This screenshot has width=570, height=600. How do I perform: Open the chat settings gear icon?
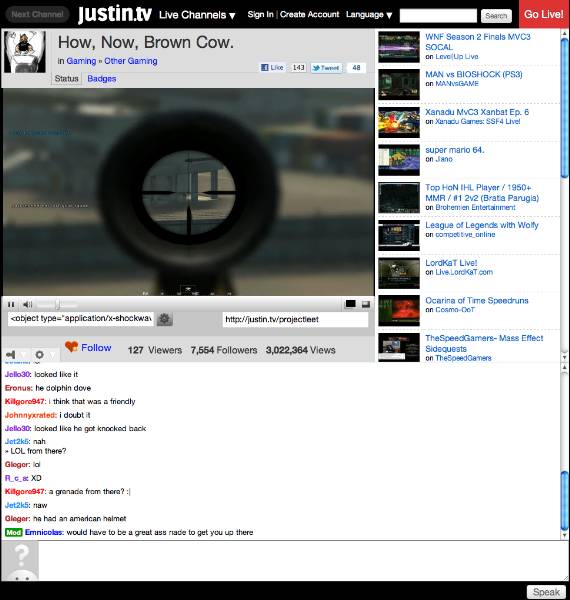click(x=39, y=355)
